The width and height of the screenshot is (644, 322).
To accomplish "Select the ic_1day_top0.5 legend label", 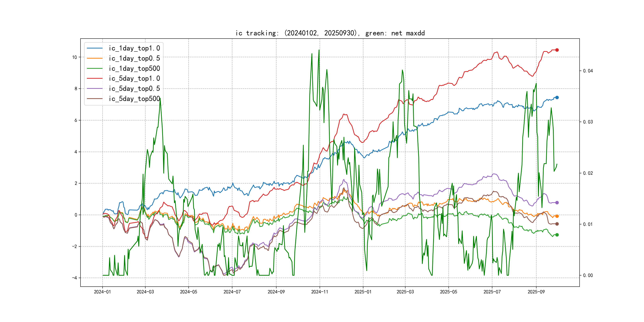I will [134, 58].
